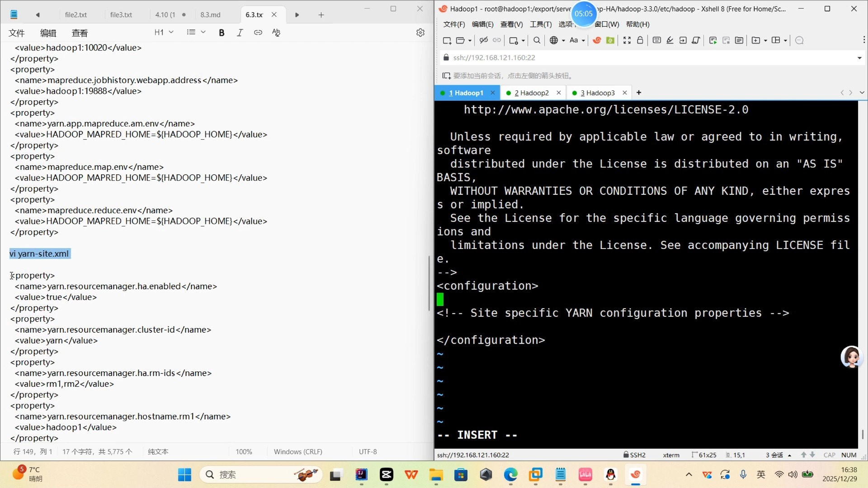Open the 8.3.md notepad tab
The image size is (868, 488).
tap(211, 15)
